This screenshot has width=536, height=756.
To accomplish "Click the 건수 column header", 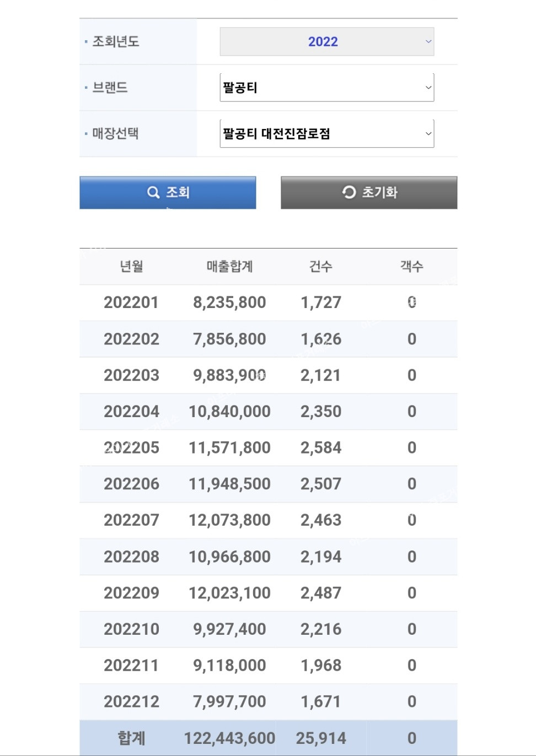I will pyautogui.click(x=320, y=267).
